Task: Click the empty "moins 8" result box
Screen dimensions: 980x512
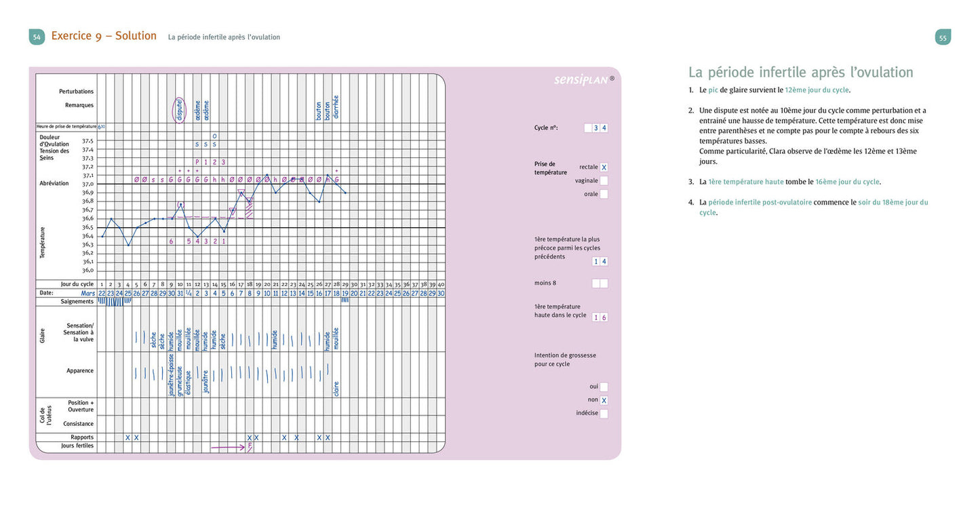Action: (600, 283)
